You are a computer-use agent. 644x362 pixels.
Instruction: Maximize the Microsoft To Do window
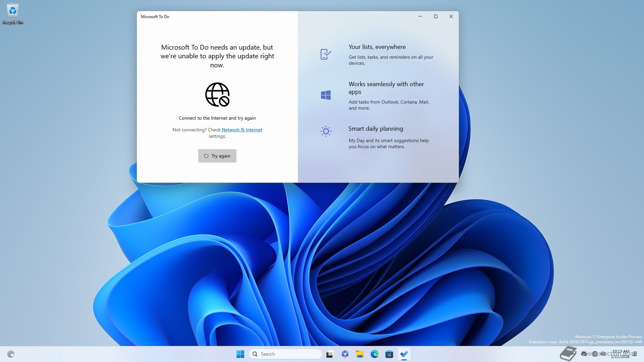435,16
